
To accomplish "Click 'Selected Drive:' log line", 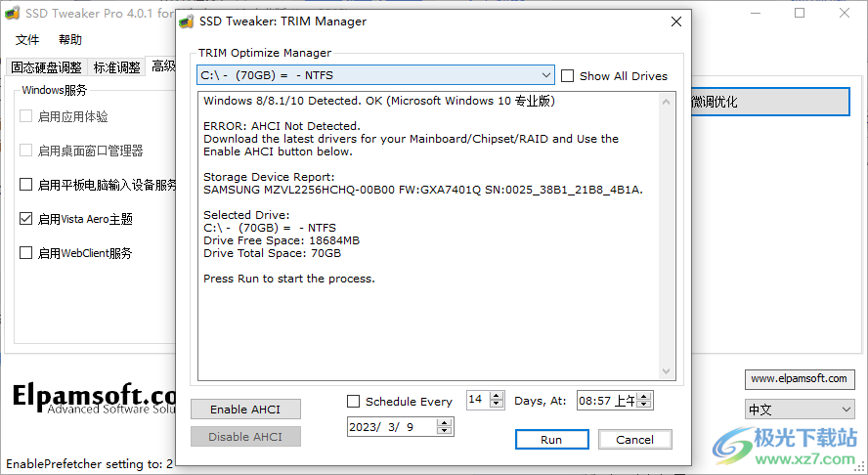I will click(246, 215).
